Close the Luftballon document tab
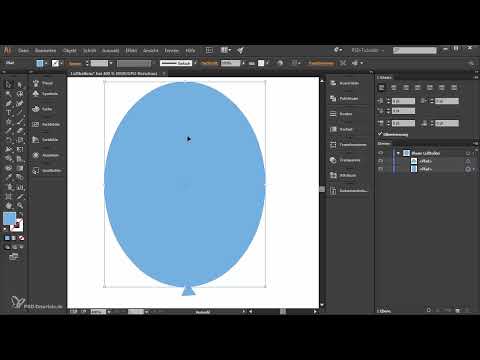The height and width of the screenshot is (360, 480). (x=164, y=73)
